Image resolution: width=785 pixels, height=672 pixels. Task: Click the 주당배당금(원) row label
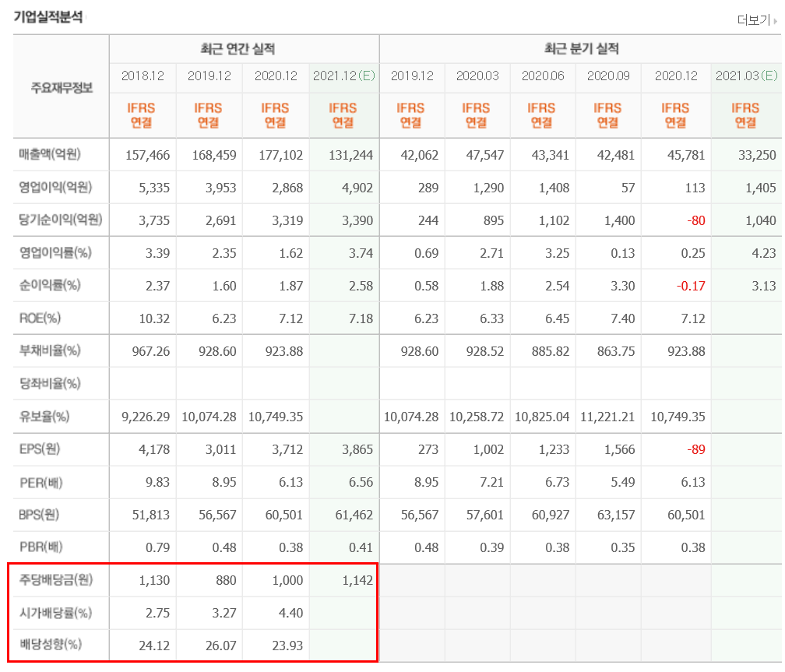point(55,580)
